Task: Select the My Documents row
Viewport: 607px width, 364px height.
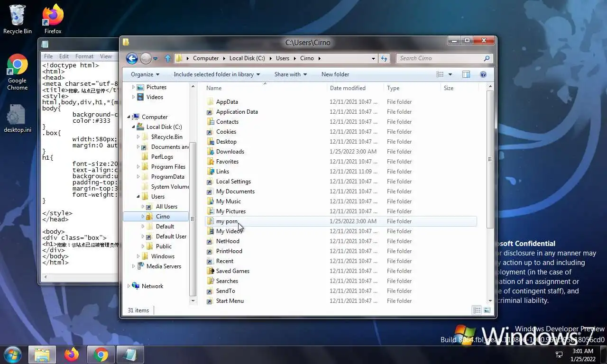Action: coord(341,191)
